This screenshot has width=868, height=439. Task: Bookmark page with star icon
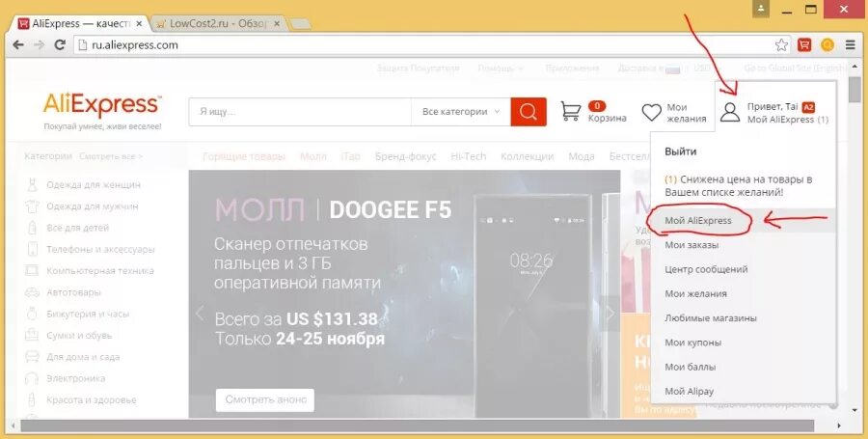tap(781, 44)
